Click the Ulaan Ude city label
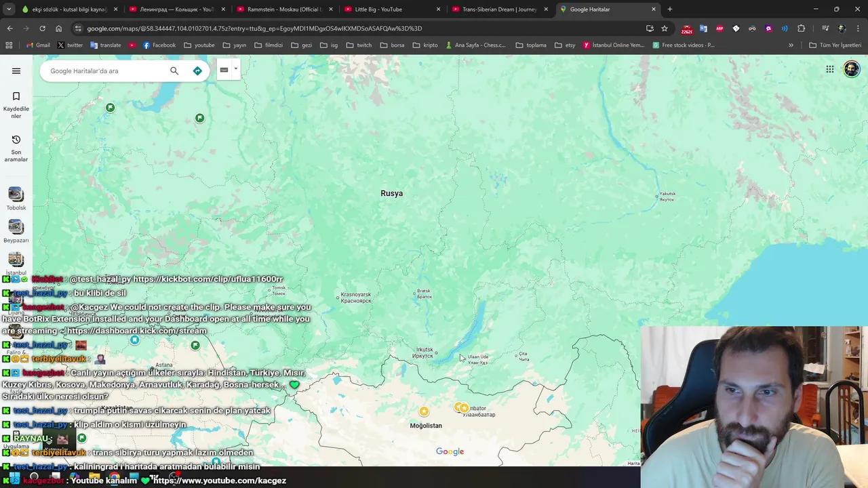 coord(477,359)
